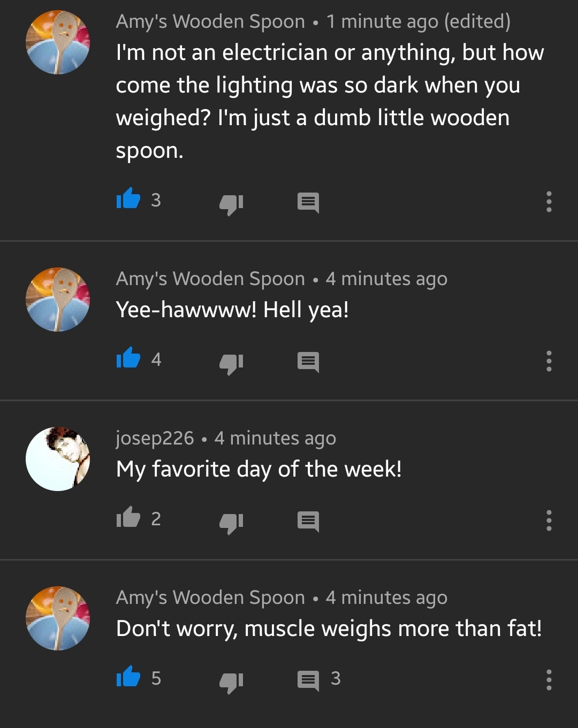578x728 pixels.
Task: Reply to the electrician lighting comment
Action: [308, 203]
